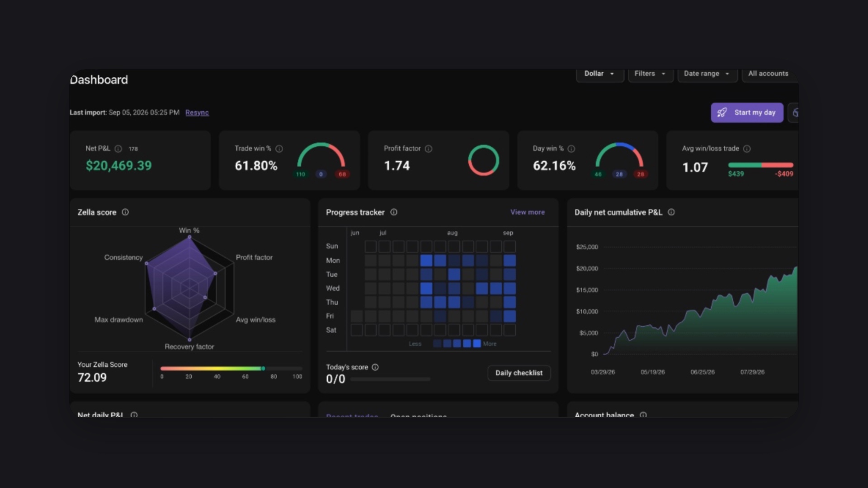Click the Trade win value 61.80%
The height and width of the screenshot is (488, 868).
[256, 166]
